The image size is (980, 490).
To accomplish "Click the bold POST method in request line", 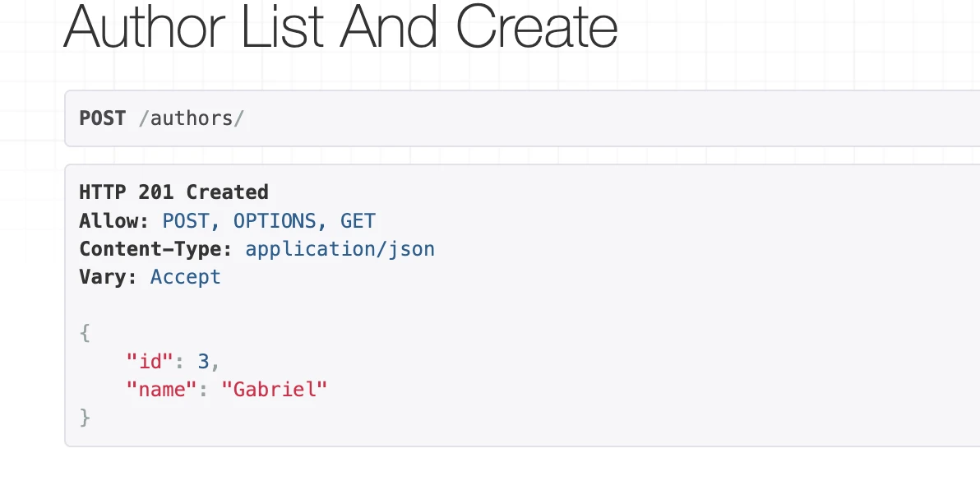I will 102,118.
